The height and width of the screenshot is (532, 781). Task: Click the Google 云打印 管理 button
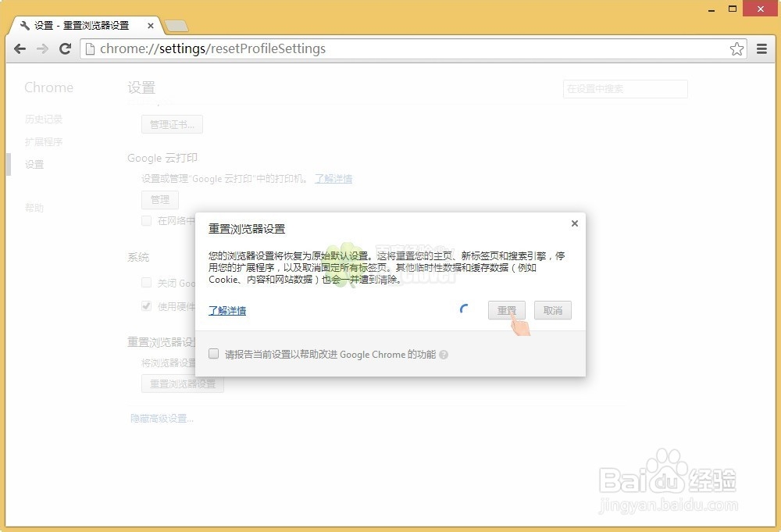point(160,200)
